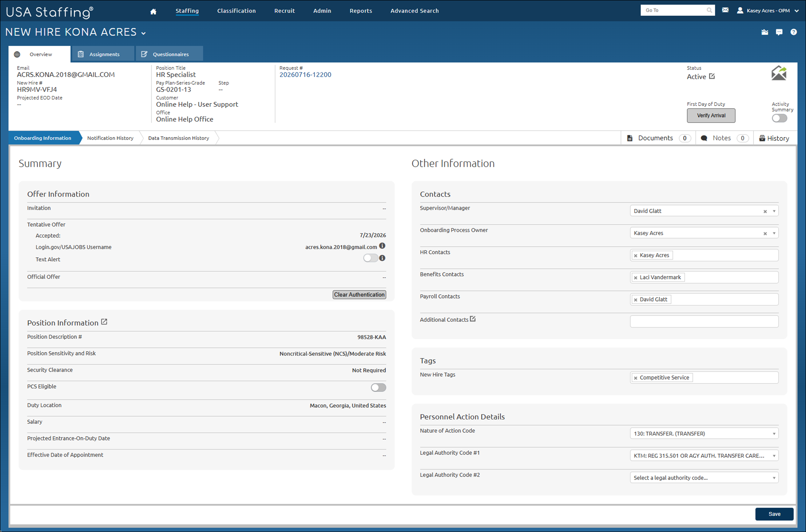806x532 pixels.
Task: Click the send notification envelope icon
Action: [x=779, y=73]
